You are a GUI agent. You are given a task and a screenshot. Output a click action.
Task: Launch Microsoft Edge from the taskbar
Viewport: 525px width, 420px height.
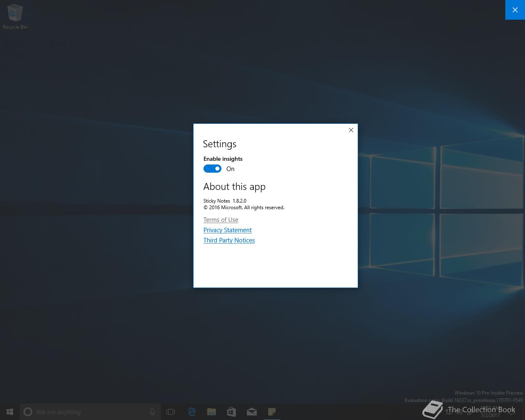tap(192, 412)
